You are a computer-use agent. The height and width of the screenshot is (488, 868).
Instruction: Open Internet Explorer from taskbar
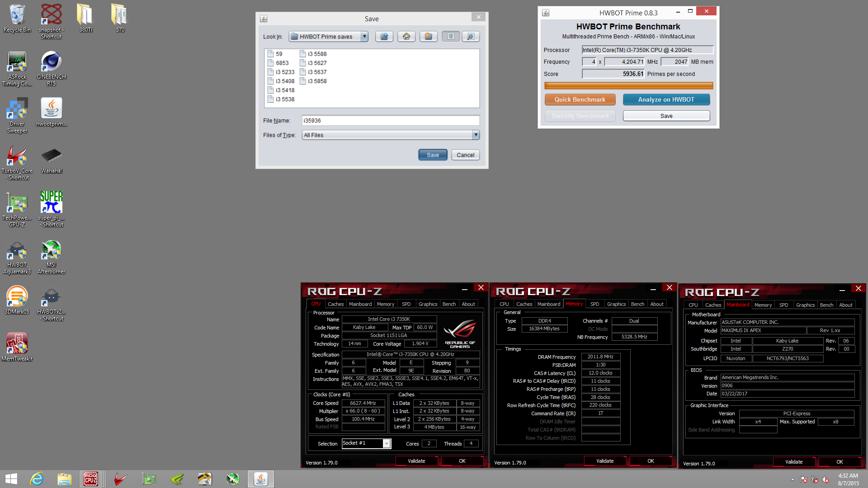pyautogui.click(x=37, y=479)
